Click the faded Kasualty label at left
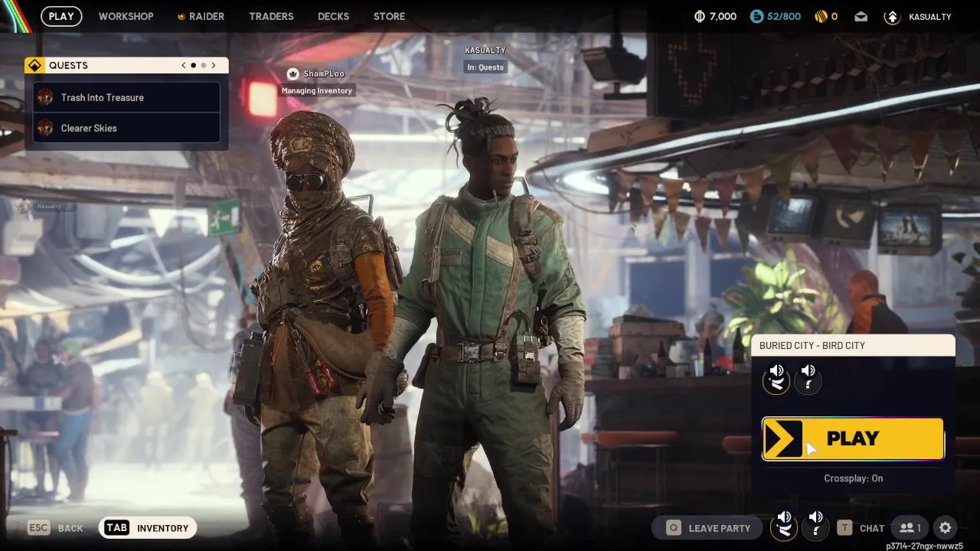This screenshot has width=980, height=551. click(48, 206)
